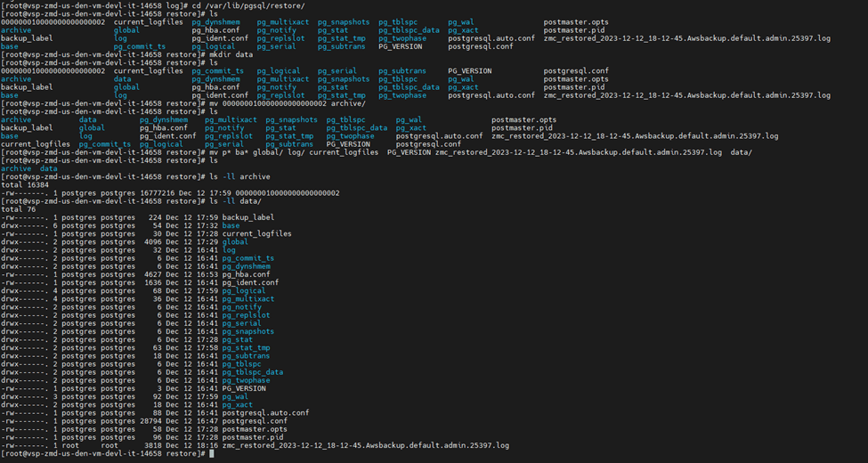The image size is (868, 463).
Task: Select the "total 76" output line
Action: [x=19, y=209]
